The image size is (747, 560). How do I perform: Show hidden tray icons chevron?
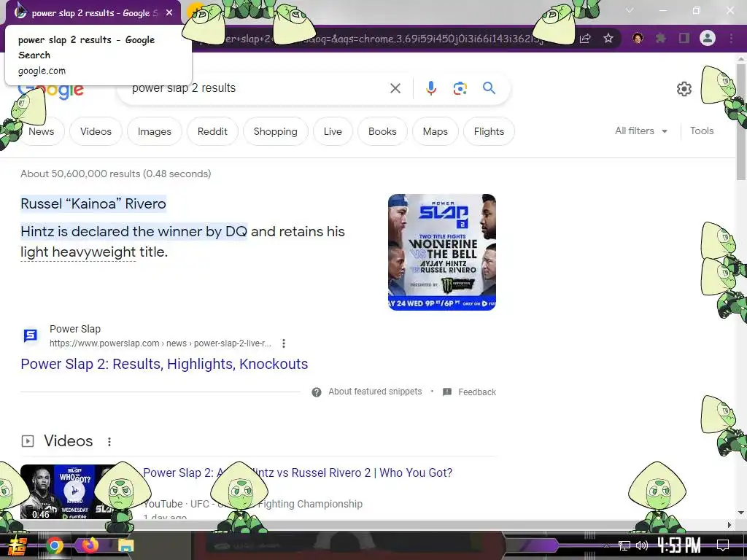click(x=606, y=545)
